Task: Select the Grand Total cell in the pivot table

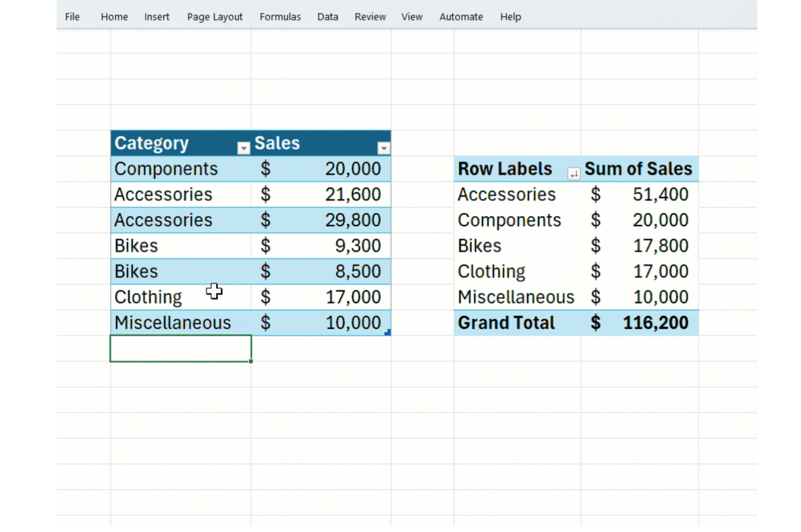Action: click(x=506, y=323)
